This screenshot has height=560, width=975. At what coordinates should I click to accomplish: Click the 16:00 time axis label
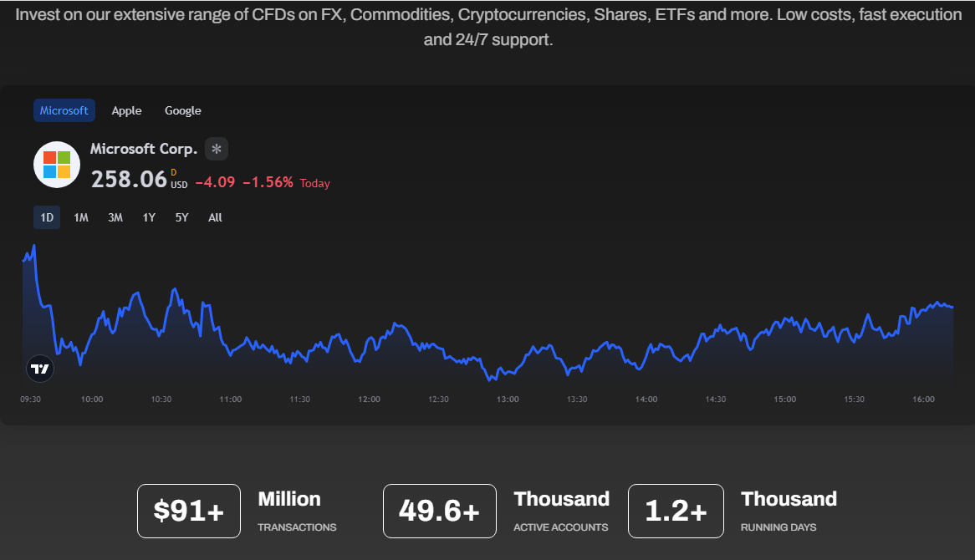pos(923,399)
